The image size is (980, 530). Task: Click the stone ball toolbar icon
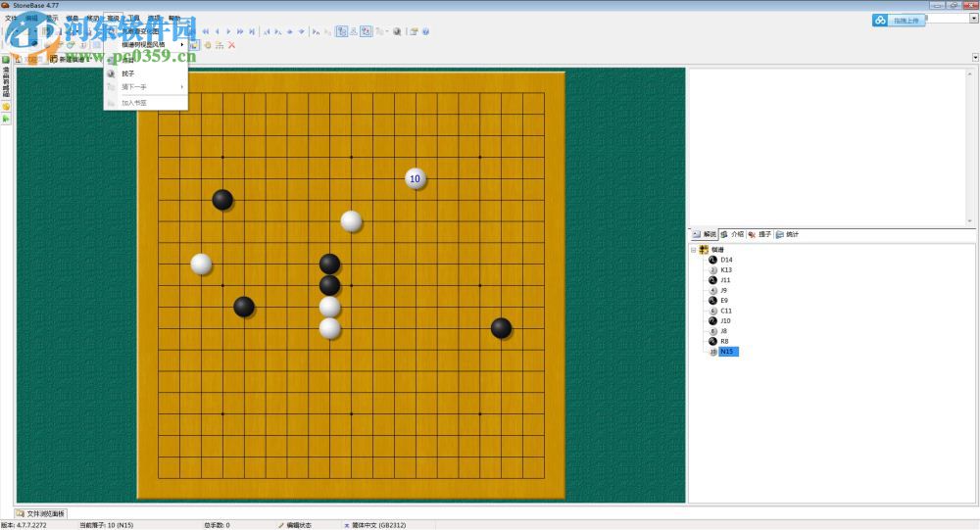point(397,31)
